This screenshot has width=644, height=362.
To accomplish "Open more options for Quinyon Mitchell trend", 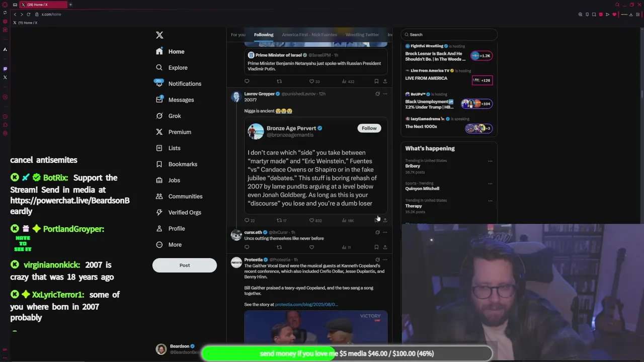I will click(490, 184).
